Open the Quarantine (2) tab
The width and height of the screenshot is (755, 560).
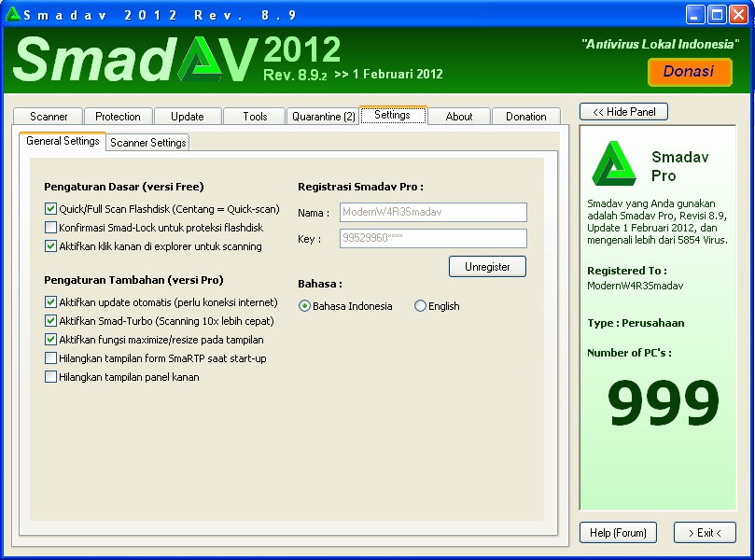[323, 117]
